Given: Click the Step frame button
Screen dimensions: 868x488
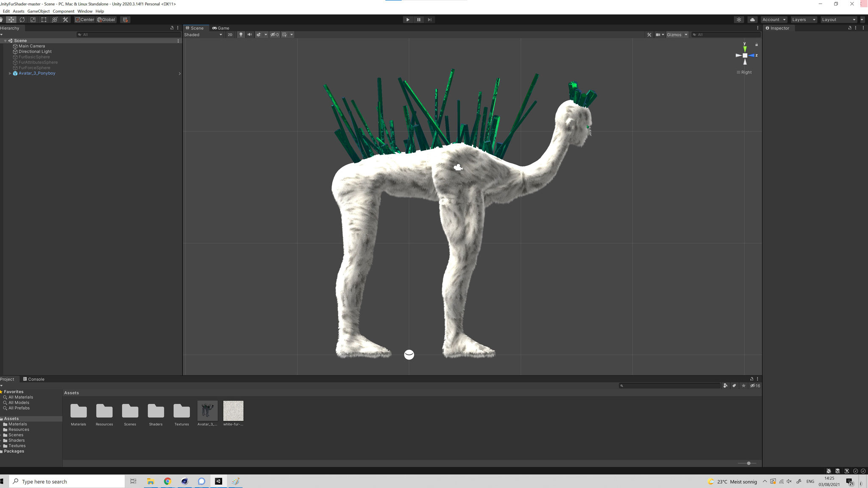Looking at the screenshot, I should point(430,19).
